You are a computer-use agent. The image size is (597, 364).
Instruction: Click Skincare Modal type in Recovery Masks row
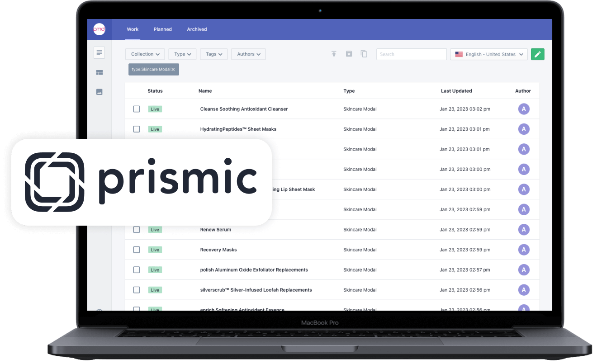360,250
